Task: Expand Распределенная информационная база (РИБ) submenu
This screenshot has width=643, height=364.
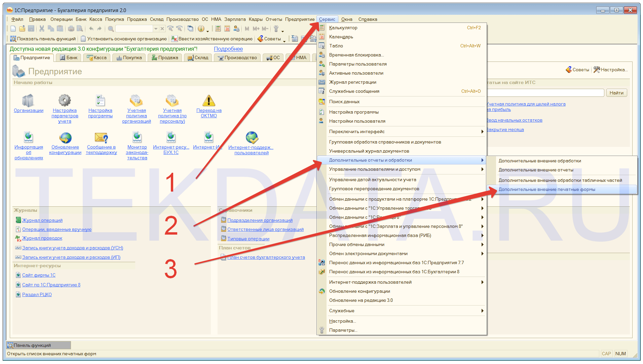Action: click(402, 235)
